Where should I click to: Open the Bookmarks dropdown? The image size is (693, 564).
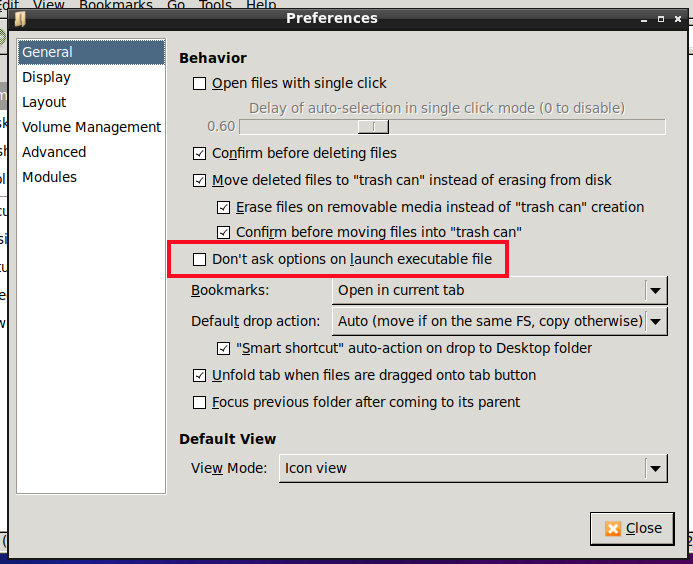(499, 290)
